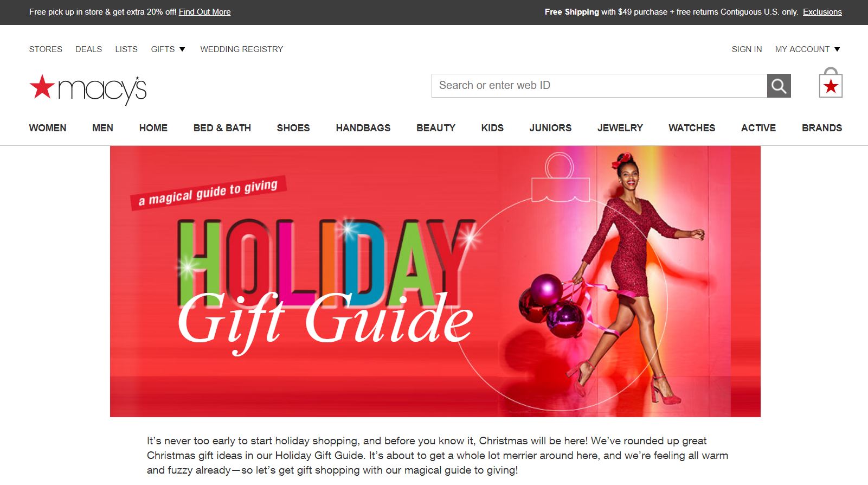
Task: Go to the Shoes category
Action: (293, 128)
